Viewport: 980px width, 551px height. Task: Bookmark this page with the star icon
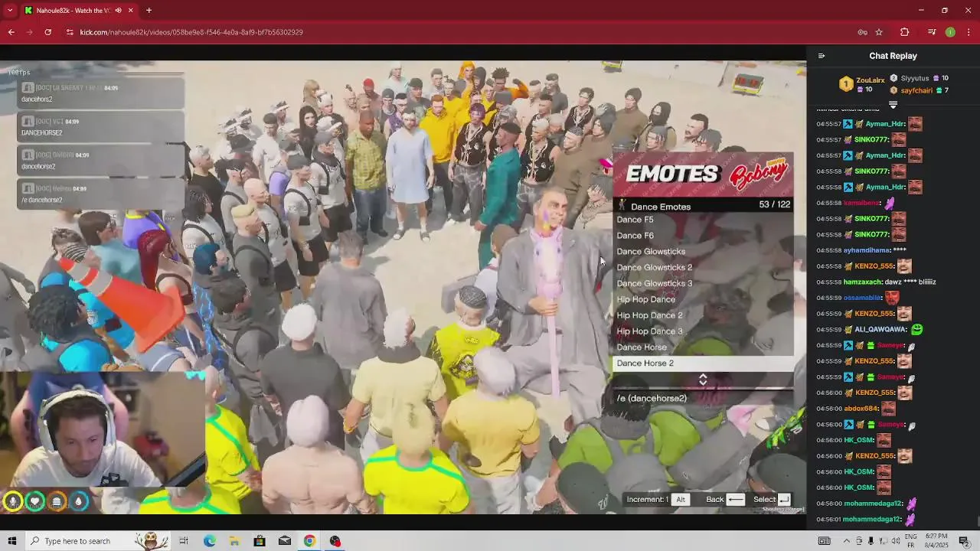pos(879,32)
